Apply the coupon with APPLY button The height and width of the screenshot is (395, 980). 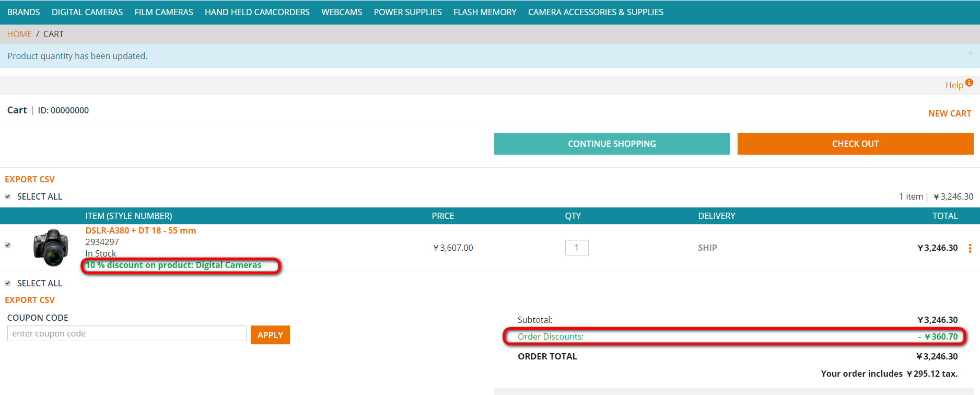[x=270, y=335]
